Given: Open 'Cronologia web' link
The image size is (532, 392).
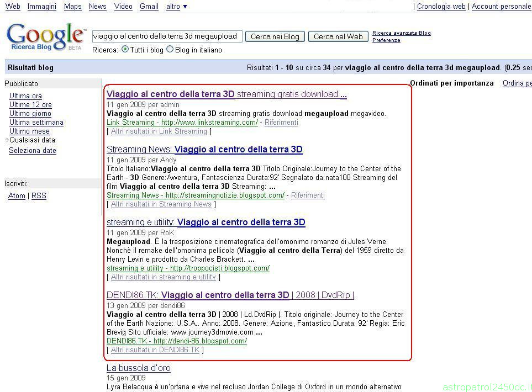Looking at the screenshot, I should click(x=441, y=7).
